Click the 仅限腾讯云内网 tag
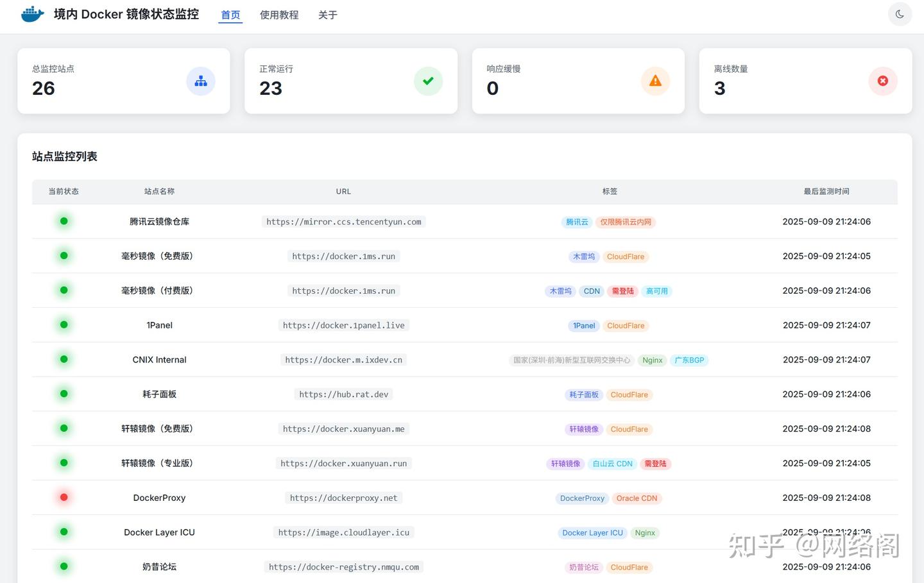 pos(626,222)
